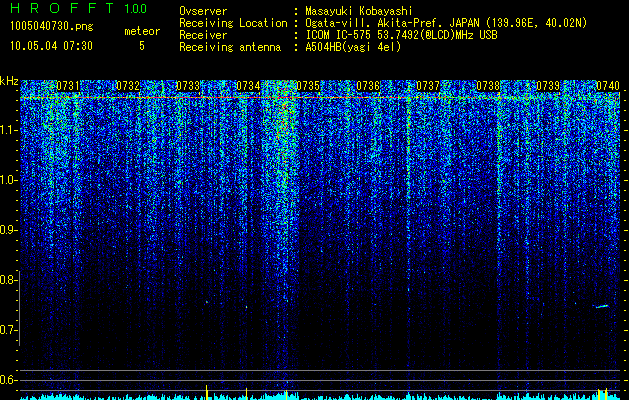This screenshot has width=629, height=400.
Task: Click the 1.0 kHz axis label
Action: (8, 180)
